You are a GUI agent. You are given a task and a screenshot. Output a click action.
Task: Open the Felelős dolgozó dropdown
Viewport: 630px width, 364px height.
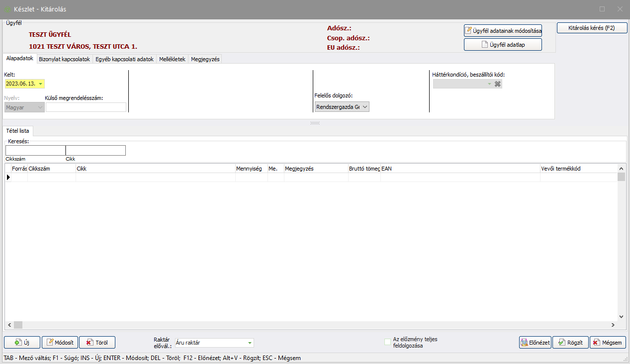pyautogui.click(x=365, y=107)
